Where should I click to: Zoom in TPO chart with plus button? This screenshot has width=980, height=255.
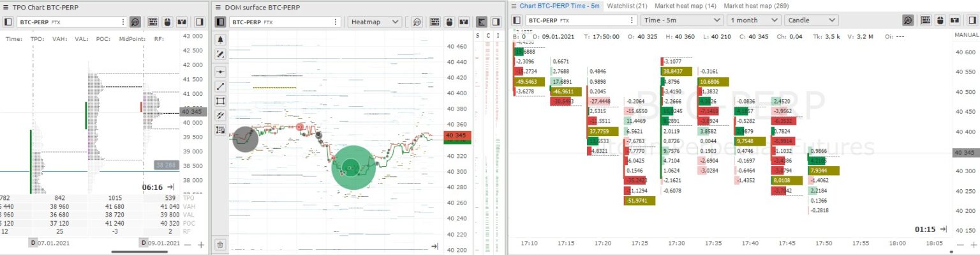tap(201, 244)
